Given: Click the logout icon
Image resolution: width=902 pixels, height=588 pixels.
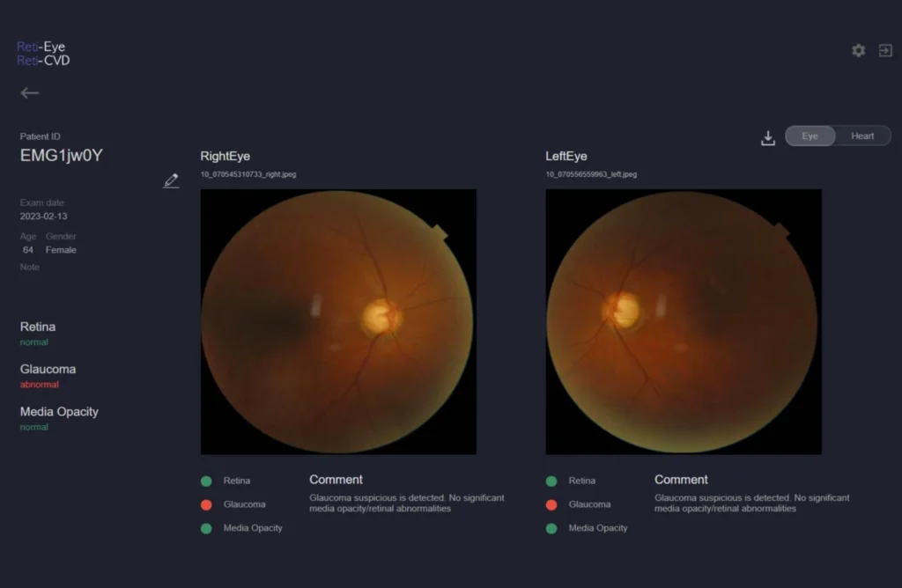Looking at the screenshot, I should pos(885,50).
